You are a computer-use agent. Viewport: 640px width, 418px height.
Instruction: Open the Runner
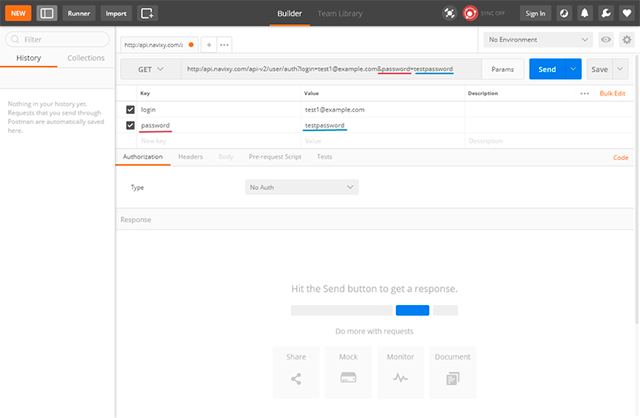[79, 13]
